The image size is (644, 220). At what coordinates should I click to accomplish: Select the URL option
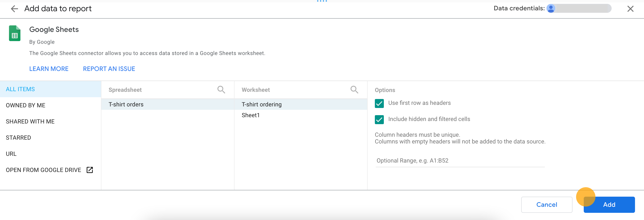pos(51,154)
